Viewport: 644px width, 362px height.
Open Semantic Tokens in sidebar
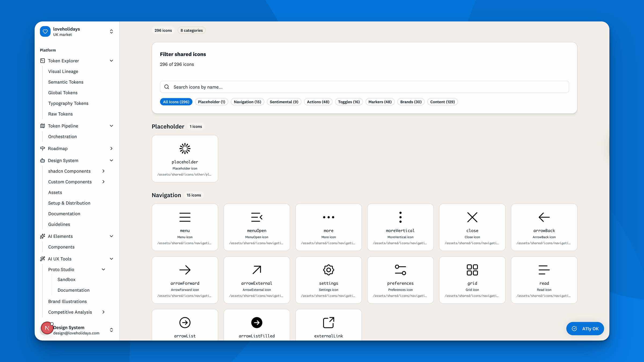click(x=66, y=82)
